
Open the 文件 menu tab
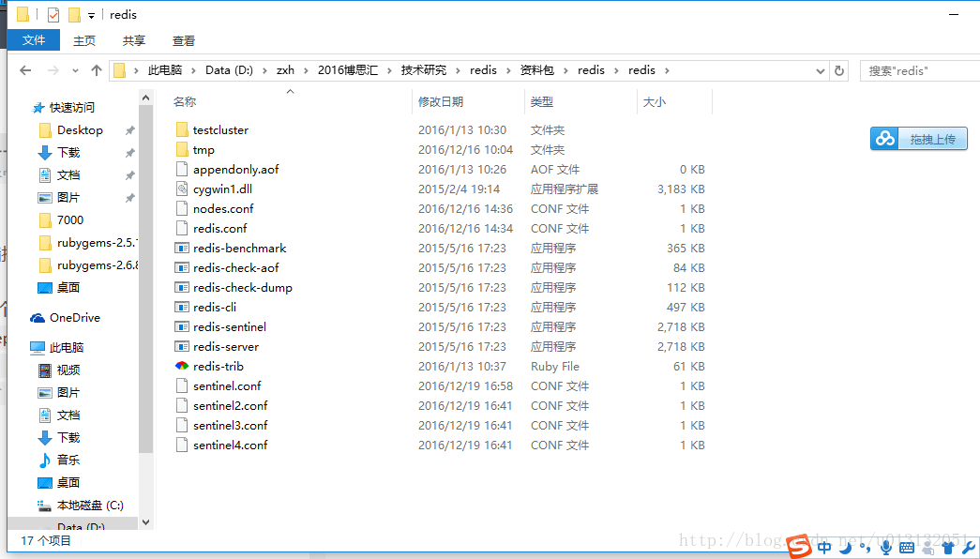point(34,40)
